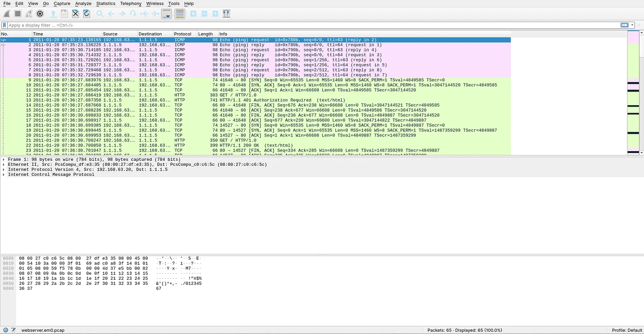
Task: Open the Statistics menu
Action: coord(106,4)
